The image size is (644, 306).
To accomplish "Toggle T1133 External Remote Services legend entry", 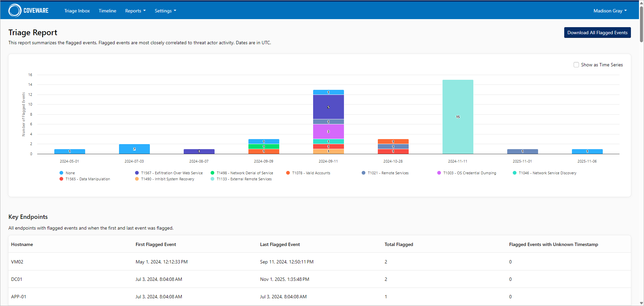I will tap(241, 179).
